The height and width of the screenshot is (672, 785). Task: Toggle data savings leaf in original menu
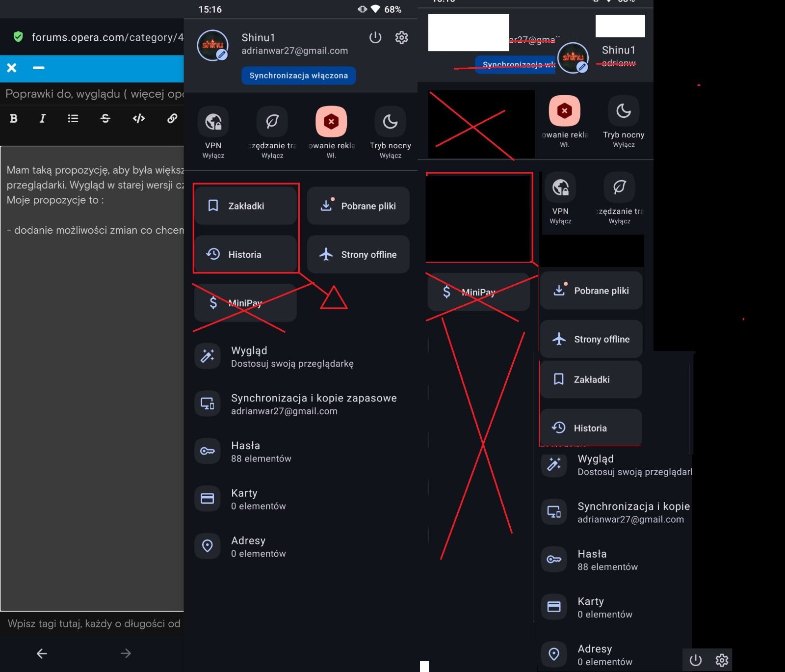coord(272,121)
